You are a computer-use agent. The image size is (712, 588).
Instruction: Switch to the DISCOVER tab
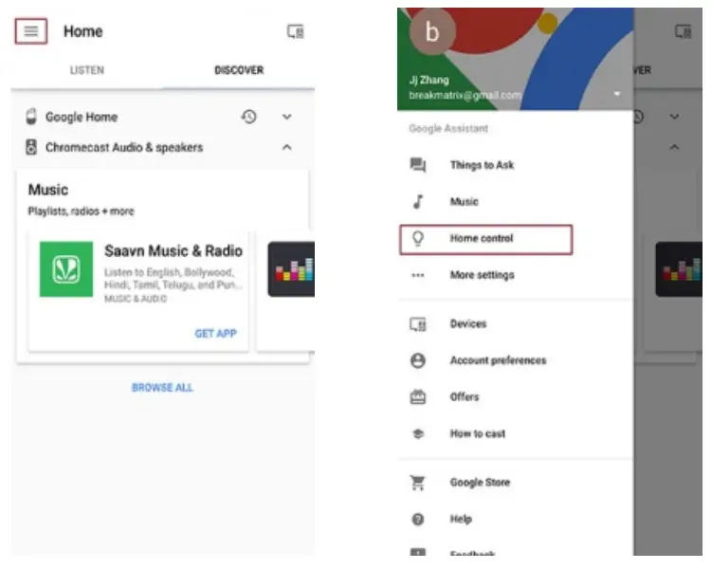pos(239,70)
